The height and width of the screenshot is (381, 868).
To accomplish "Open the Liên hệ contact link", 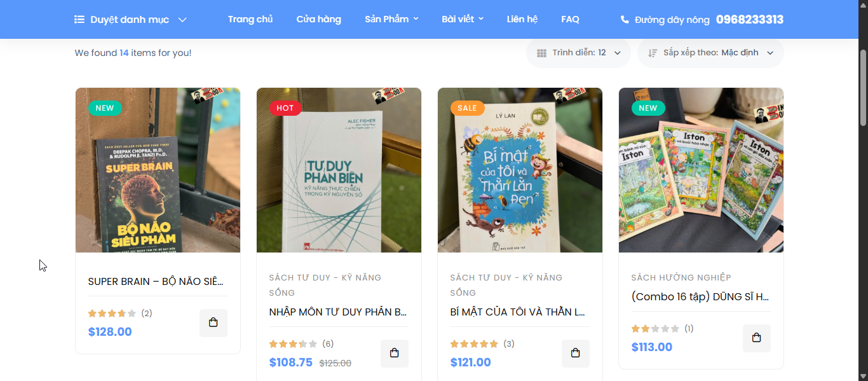I will point(522,19).
